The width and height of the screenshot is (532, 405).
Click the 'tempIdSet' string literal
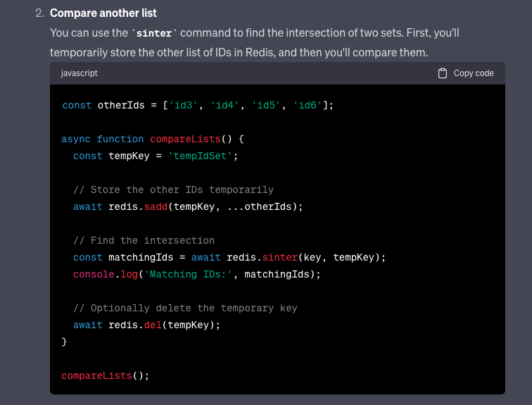200,156
